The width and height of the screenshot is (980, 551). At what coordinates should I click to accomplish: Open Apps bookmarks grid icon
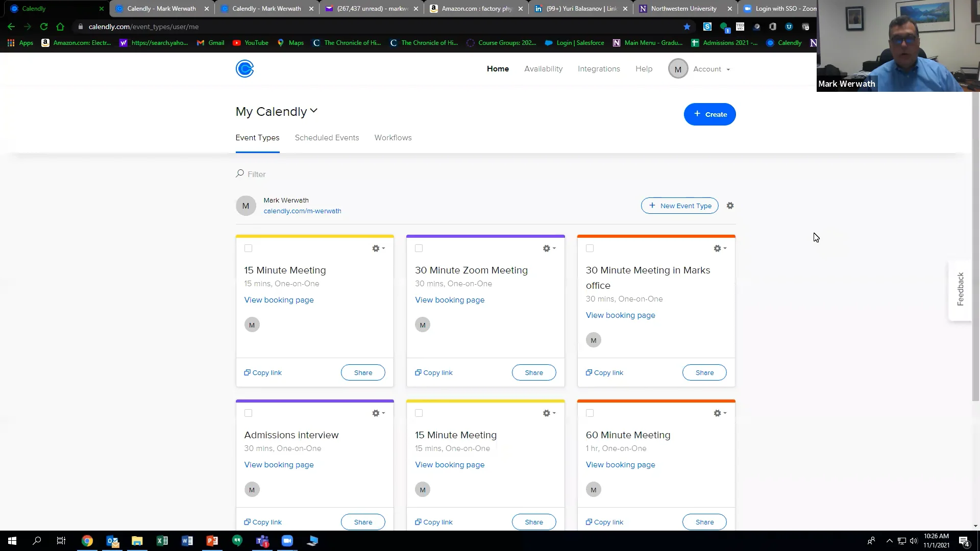[x=11, y=43]
